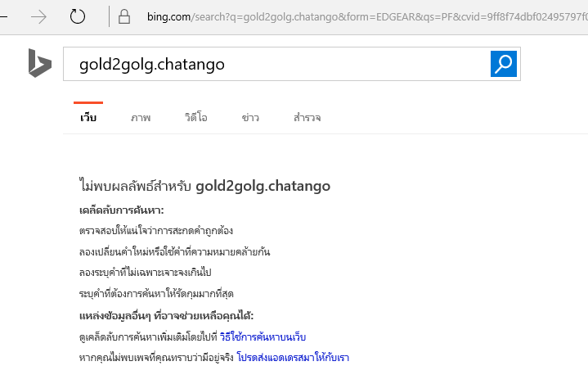Screen dimensions: 588x384
Task: Click the browser forward arrow
Action: pos(38,16)
